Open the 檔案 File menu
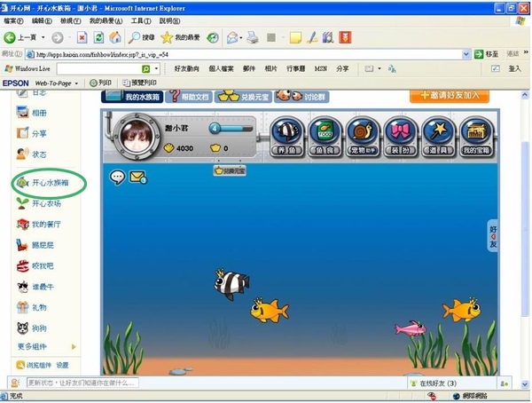Image resolution: width=532 pixels, height=403 pixels. [x=13, y=21]
